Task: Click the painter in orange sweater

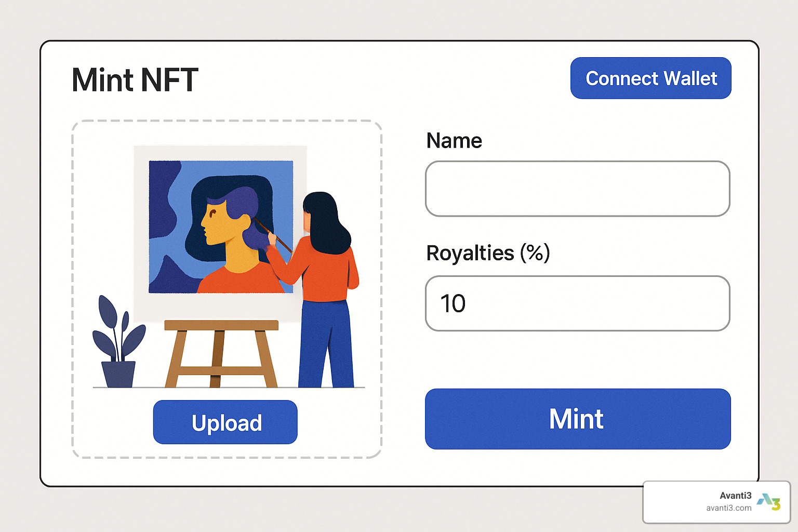Action: coord(325,260)
